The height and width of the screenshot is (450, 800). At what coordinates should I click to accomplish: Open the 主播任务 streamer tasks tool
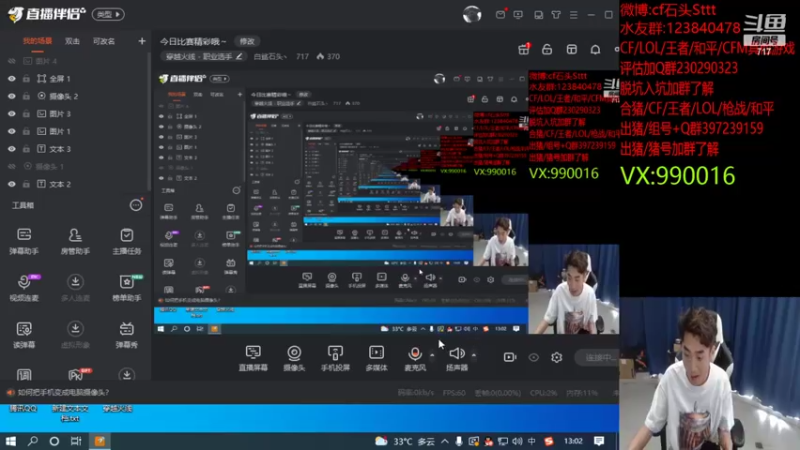pos(127,241)
